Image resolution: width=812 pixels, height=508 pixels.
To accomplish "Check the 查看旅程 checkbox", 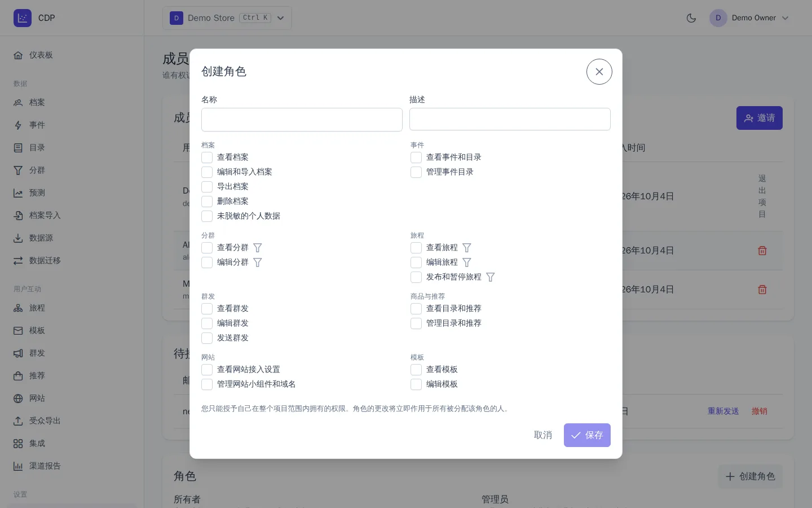I will (416, 248).
